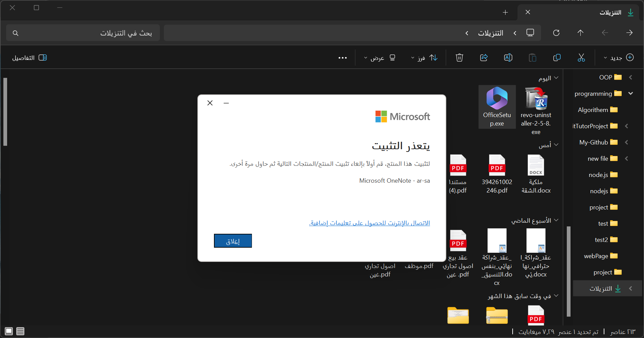The image size is (644, 338).
Task: Switch to large thumbnails view in status bar
Action: [x=9, y=331]
